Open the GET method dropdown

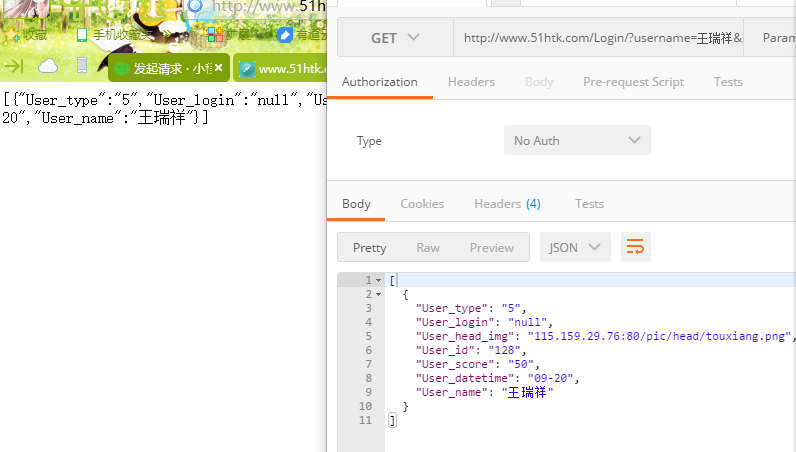395,38
